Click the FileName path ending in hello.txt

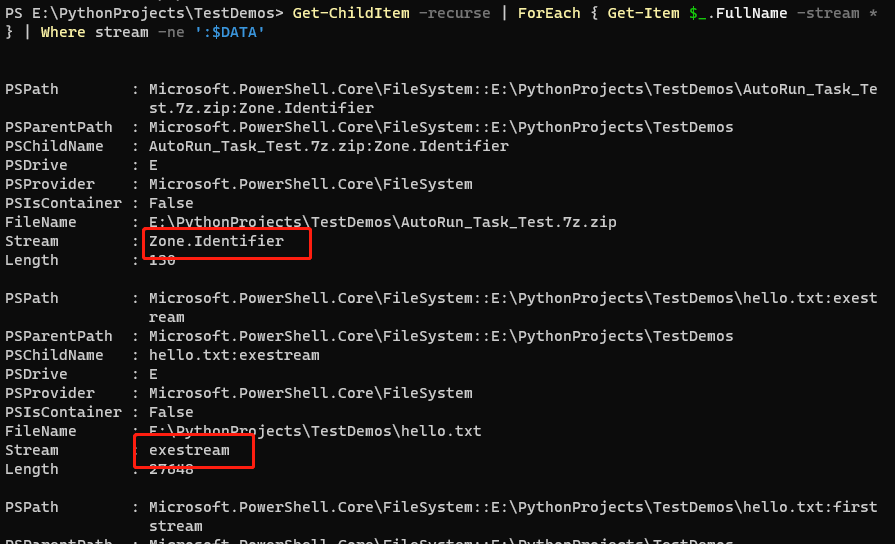[x=315, y=432]
